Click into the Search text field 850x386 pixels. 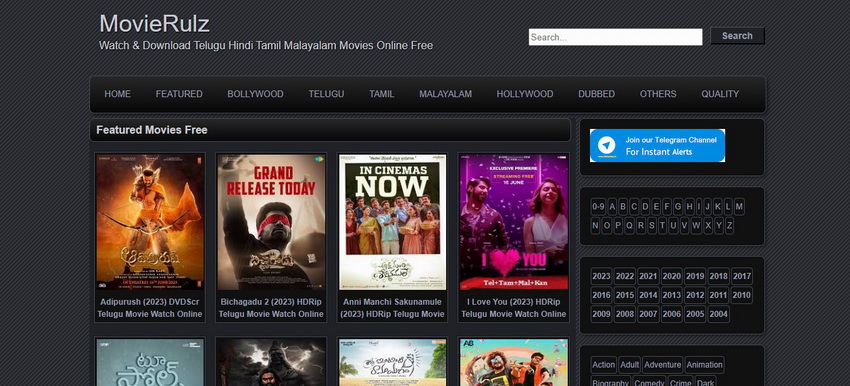[615, 37]
